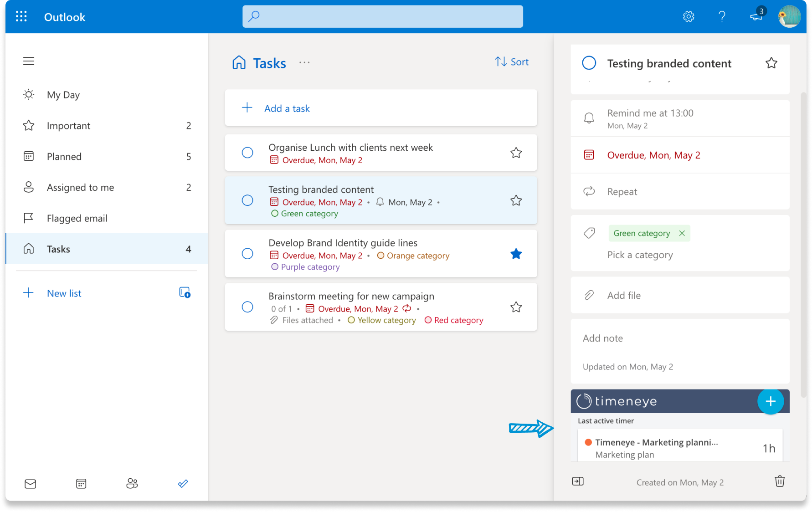This screenshot has height=512, width=812.
Task: Click the Files attached paperclip icon
Action: tap(274, 320)
